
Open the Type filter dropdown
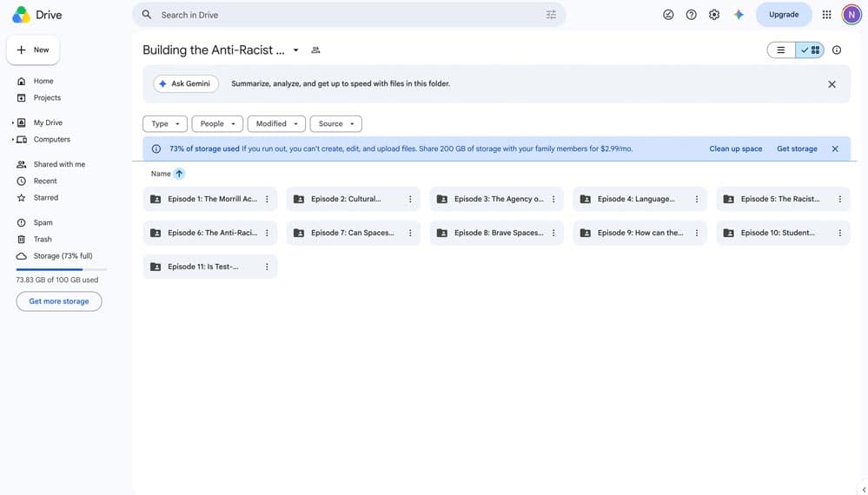coord(165,124)
